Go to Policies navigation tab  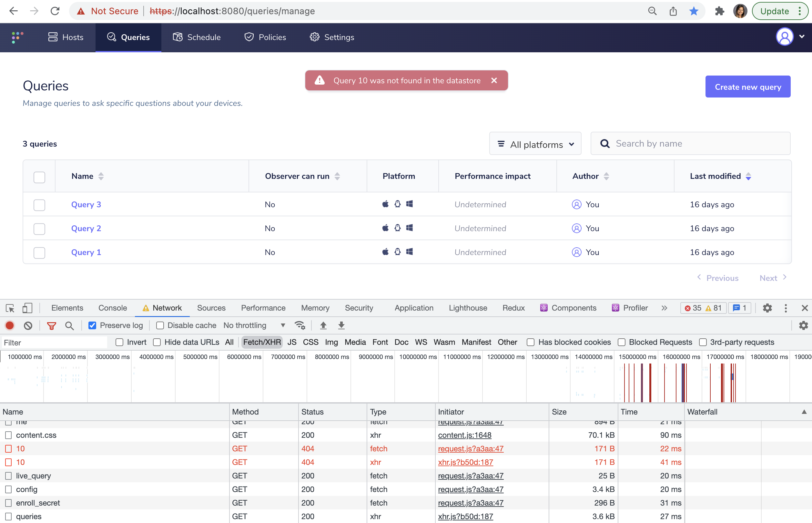point(265,37)
